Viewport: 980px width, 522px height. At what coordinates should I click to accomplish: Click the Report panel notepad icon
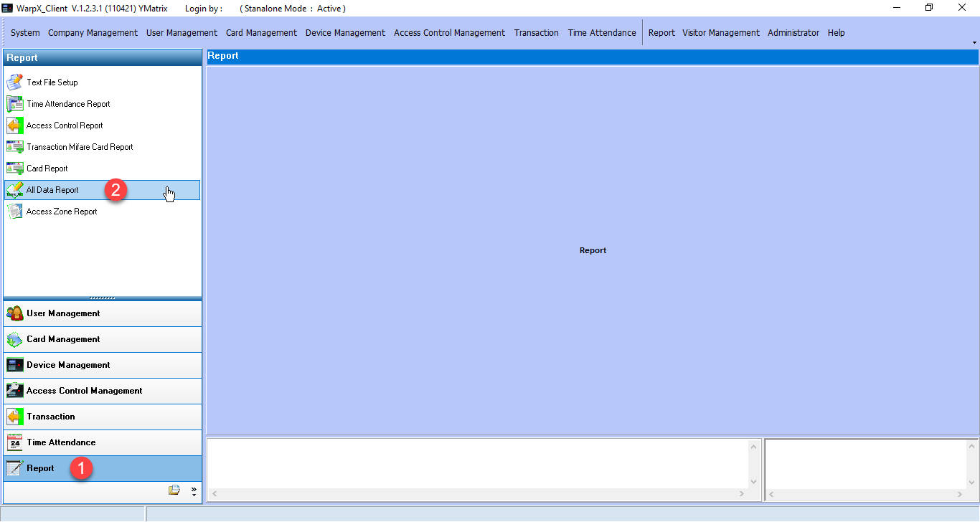(x=14, y=468)
